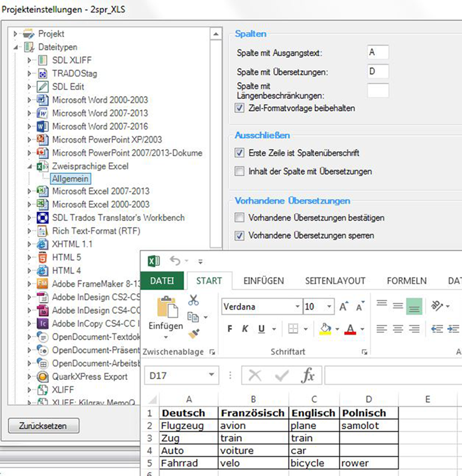Click the red font color A

(x=350, y=329)
